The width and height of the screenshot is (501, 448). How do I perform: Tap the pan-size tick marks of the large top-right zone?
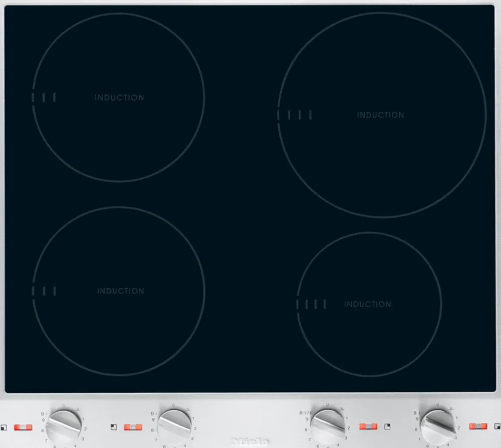[295, 115]
